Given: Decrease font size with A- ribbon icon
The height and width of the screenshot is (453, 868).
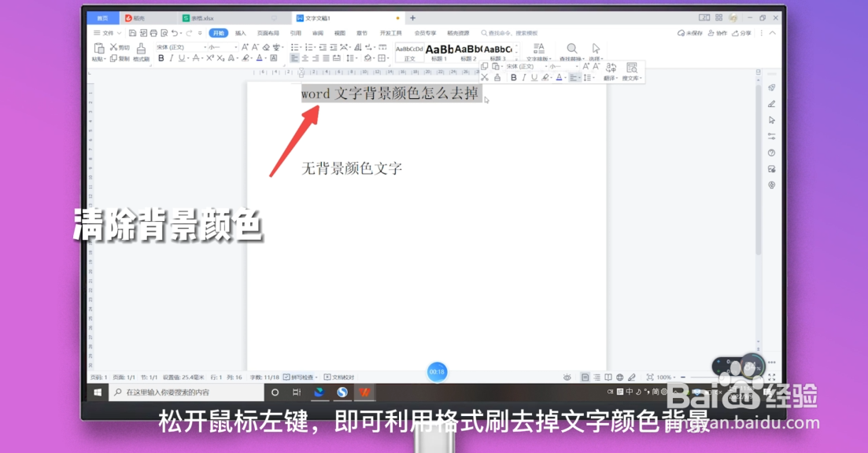Looking at the screenshot, I should [255, 47].
